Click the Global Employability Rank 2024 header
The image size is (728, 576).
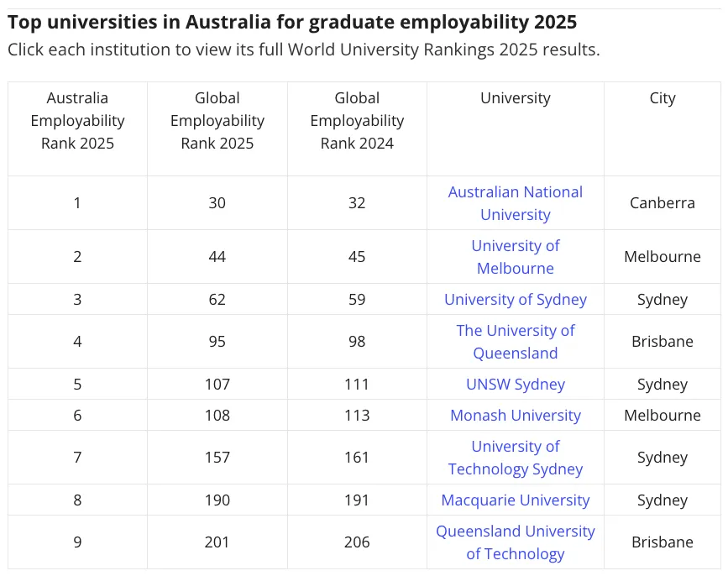click(357, 121)
